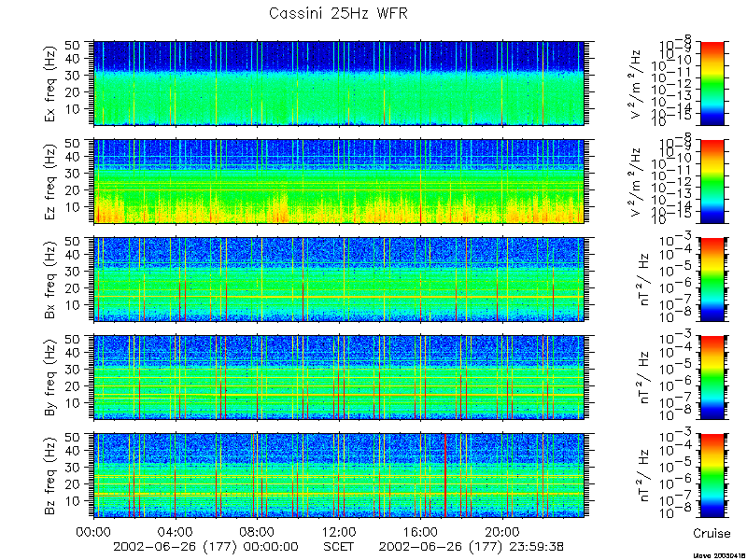Click the end date '2002-06-26 (177) 23:59:38'
The image size is (747, 560).
pos(472,546)
